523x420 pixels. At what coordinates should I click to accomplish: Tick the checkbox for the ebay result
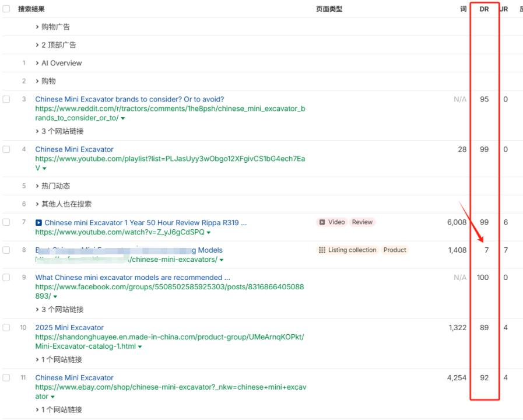[x=6, y=377]
